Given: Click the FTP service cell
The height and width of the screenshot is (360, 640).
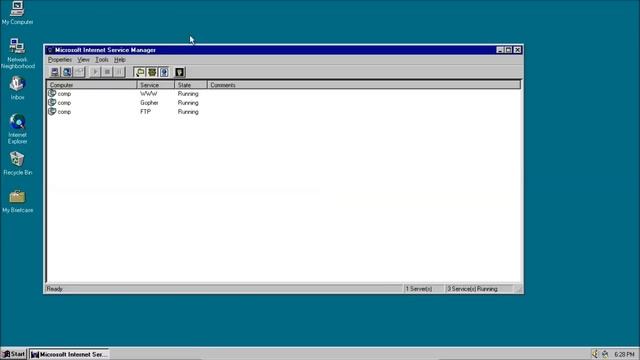Looking at the screenshot, I should pos(145,112).
